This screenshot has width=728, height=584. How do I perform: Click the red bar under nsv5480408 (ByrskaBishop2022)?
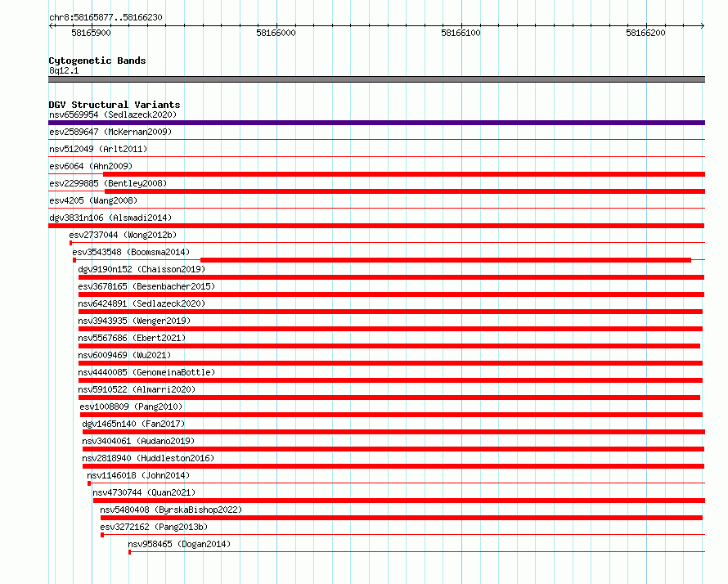coord(402,518)
